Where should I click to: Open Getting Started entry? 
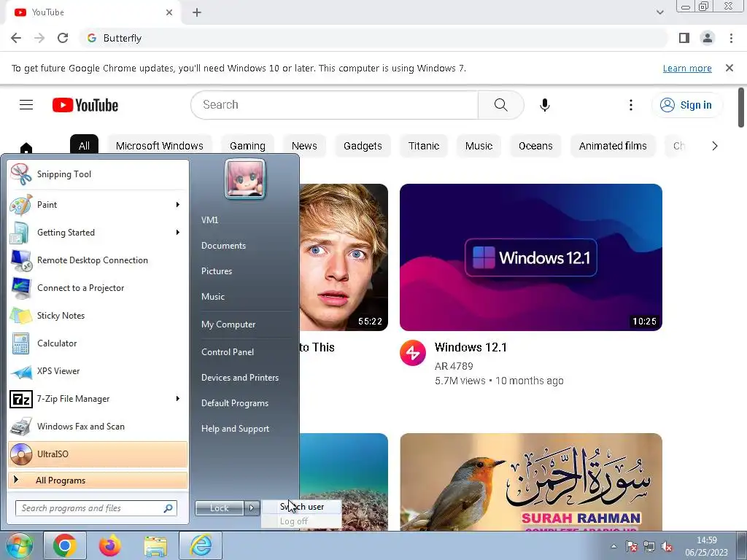point(98,233)
